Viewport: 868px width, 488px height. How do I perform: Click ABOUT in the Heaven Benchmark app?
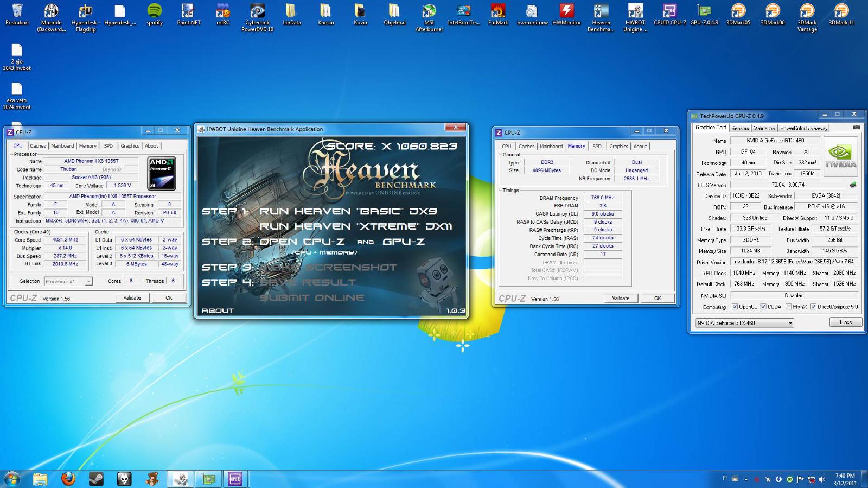coord(218,310)
